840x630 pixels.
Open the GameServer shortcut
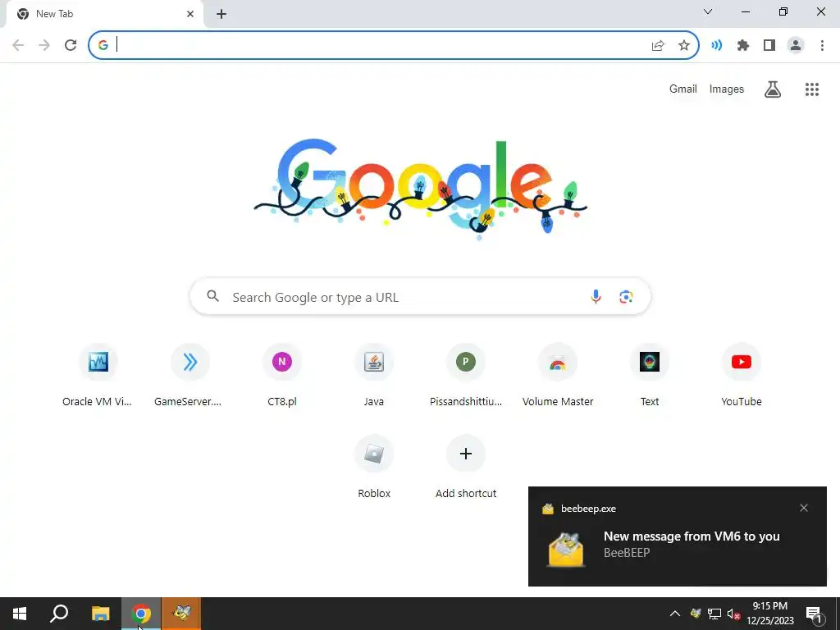[x=189, y=376]
